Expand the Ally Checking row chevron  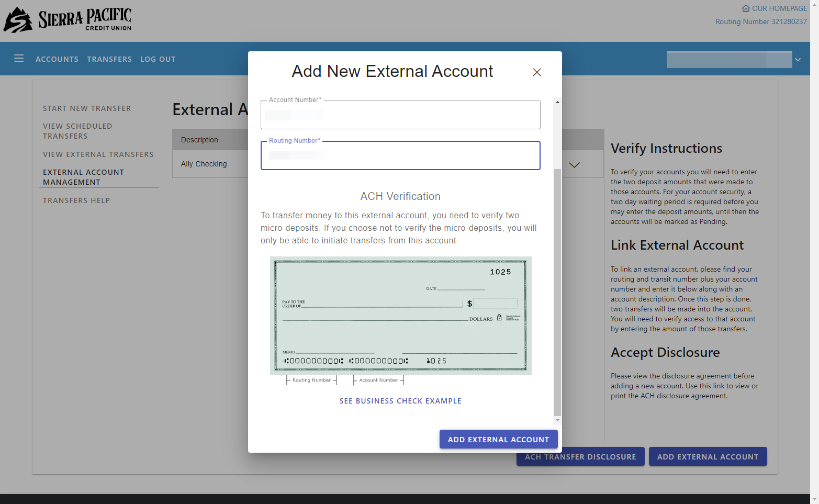(x=574, y=164)
